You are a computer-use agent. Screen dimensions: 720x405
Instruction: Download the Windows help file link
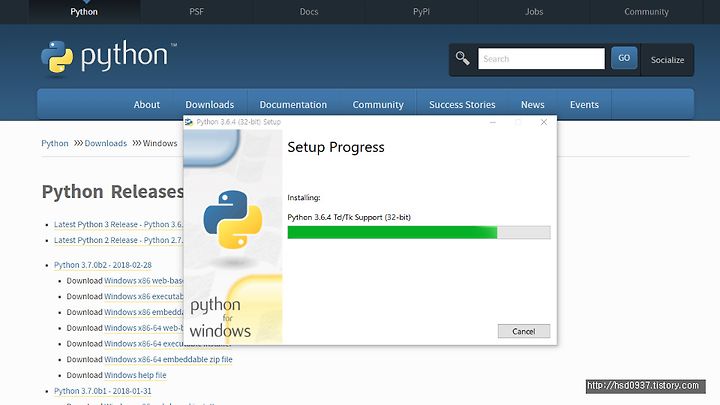(x=135, y=375)
